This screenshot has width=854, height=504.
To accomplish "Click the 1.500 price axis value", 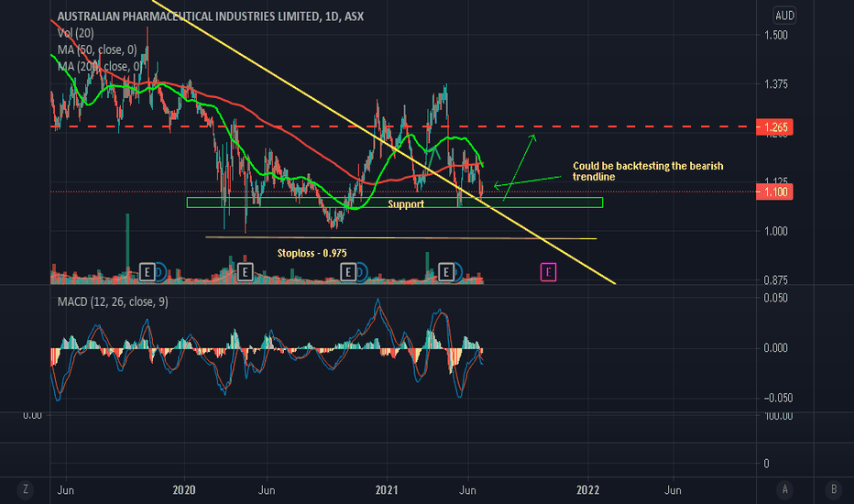I will click(776, 36).
